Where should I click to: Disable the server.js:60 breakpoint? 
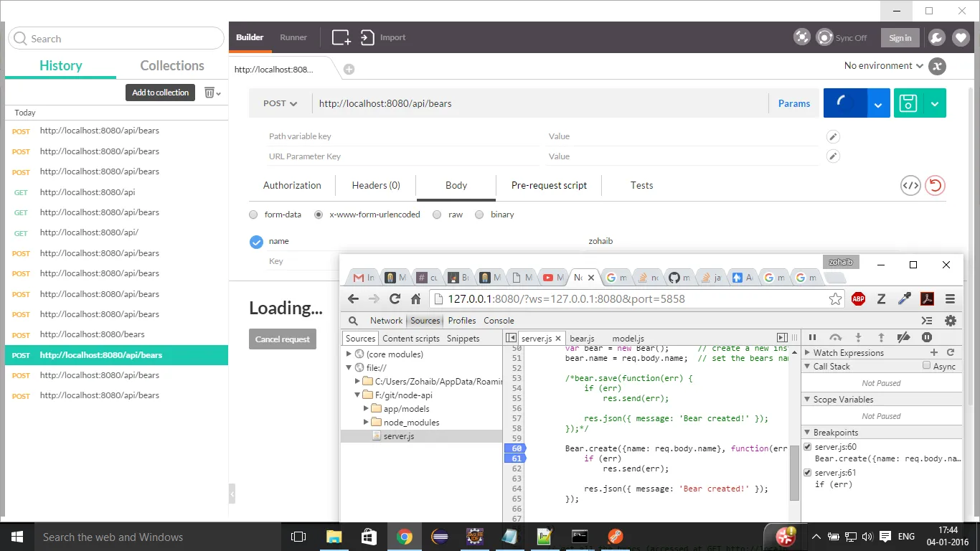808,447
